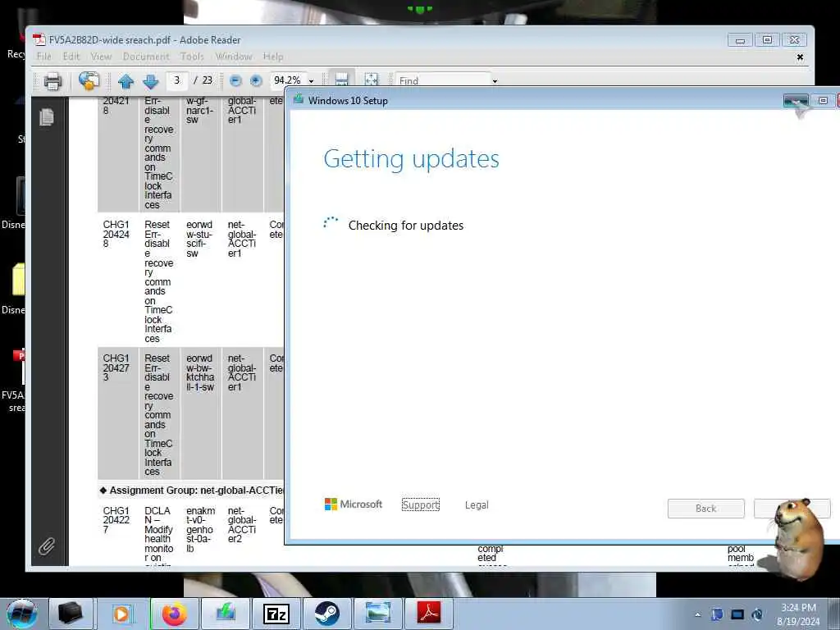Select the cell eorwdw-stu-scifi-sw
This screenshot has width=840, height=630.
[x=200, y=239]
